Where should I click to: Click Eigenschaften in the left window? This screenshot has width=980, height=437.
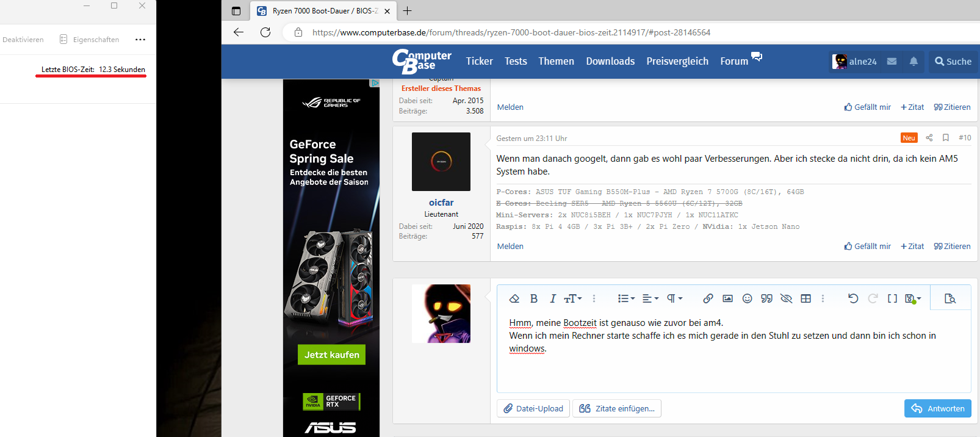click(x=89, y=40)
